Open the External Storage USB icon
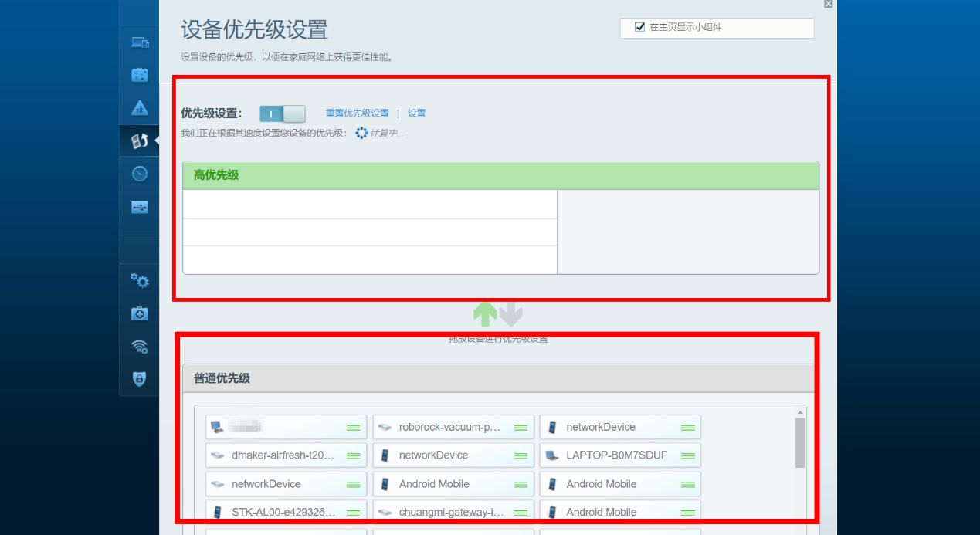The width and height of the screenshot is (980, 535). [140, 207]
